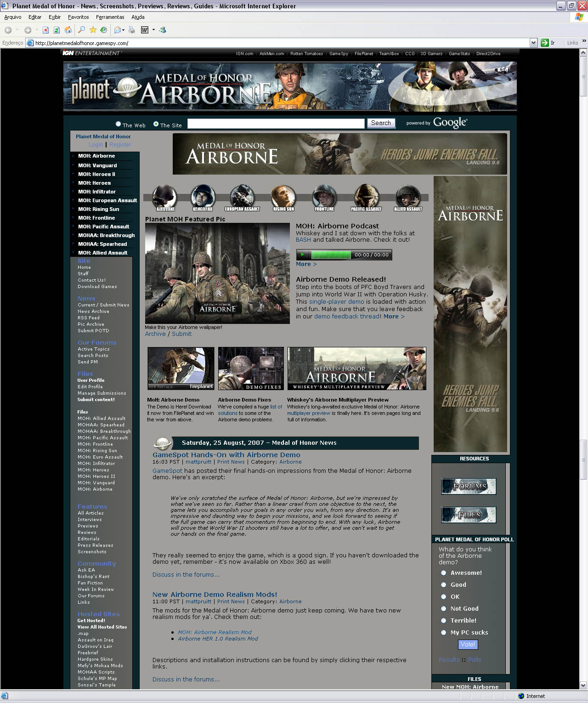Screen dimensions: 588x703
Task: Open the Favoritos menu
Action: click(x=78, y=17)
